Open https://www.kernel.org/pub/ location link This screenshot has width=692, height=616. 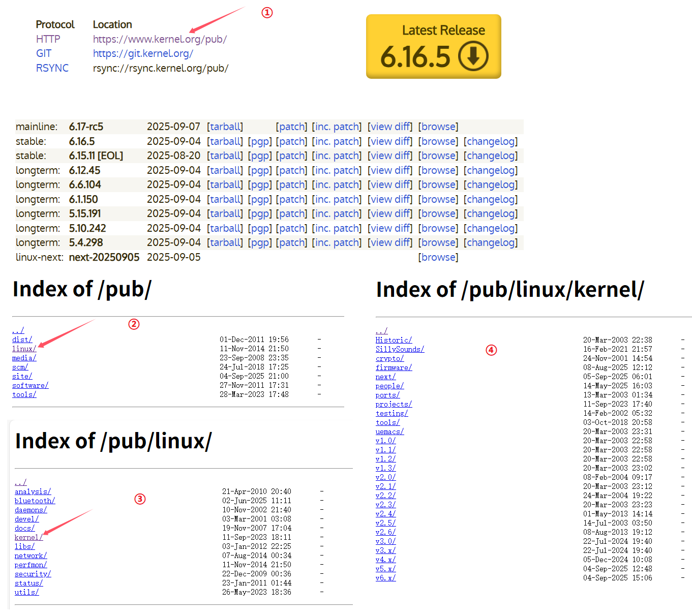point(160,39)
